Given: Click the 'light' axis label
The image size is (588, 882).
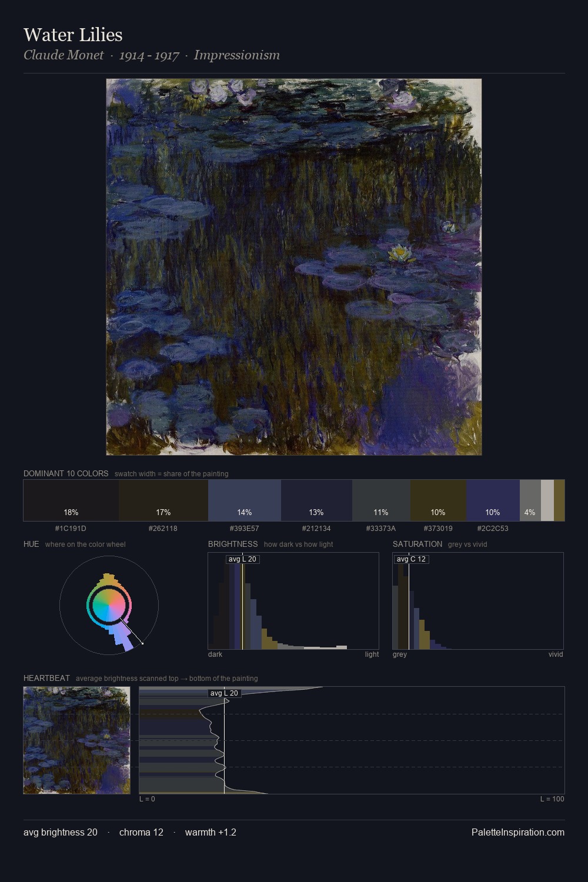Looking at the screenshot, I should point(372,654).
